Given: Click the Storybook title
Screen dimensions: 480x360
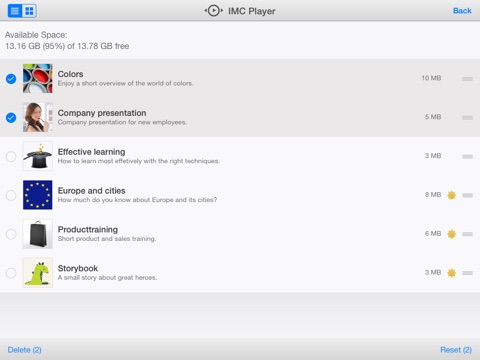Looking at the screenshot, I should (78, 268).
